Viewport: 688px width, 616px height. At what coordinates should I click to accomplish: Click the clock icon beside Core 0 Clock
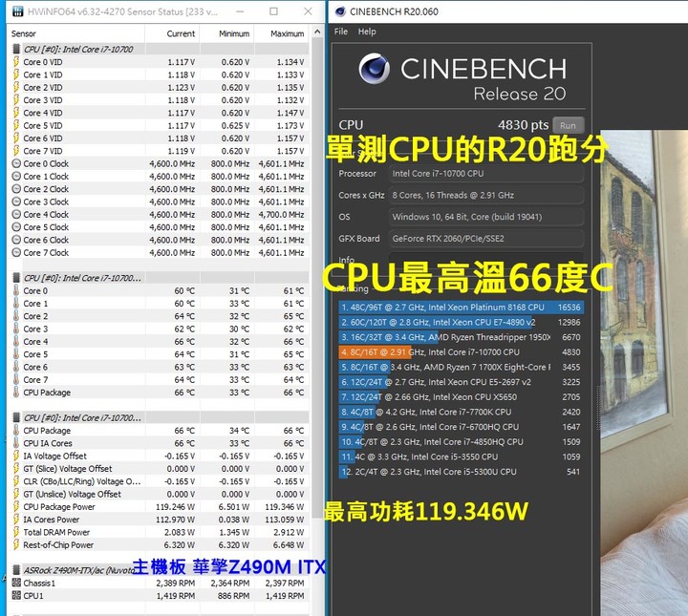pyautogui.click(x=16, y=163)
